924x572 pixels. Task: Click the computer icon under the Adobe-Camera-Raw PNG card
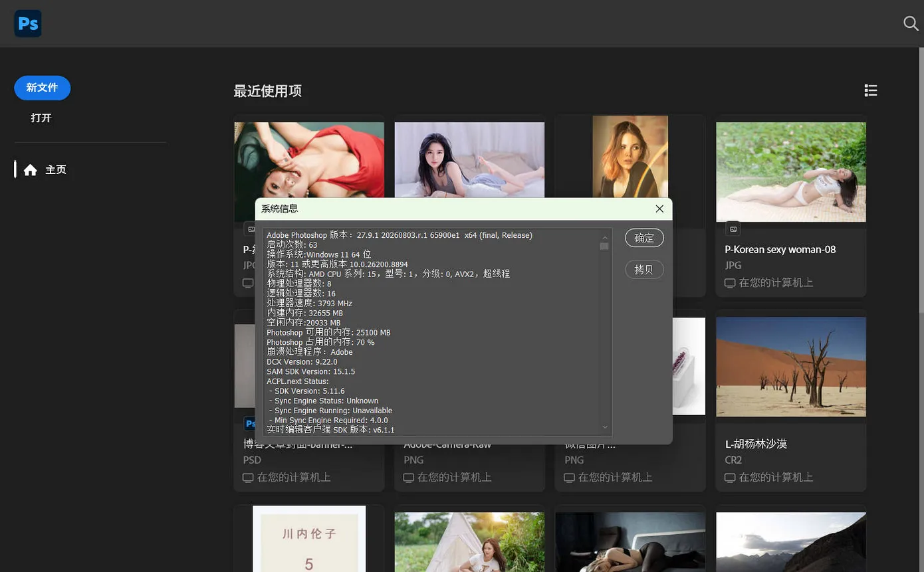click(409, 478)
